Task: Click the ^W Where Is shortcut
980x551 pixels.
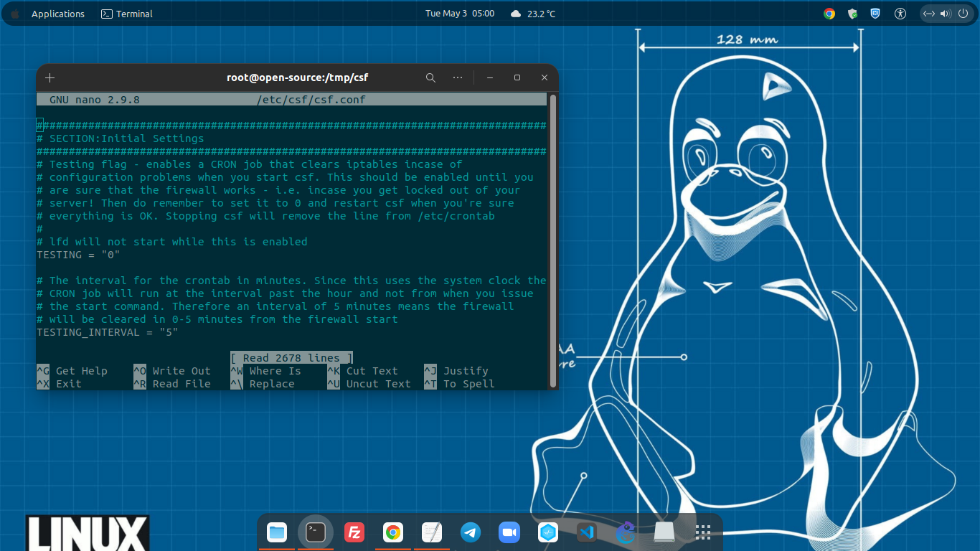Action: click(265, 371)
